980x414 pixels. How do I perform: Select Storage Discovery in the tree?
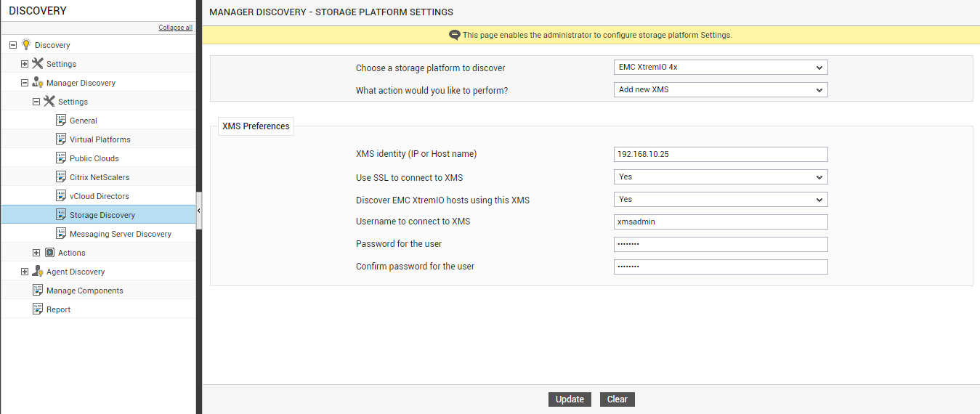tap(102, 215)
